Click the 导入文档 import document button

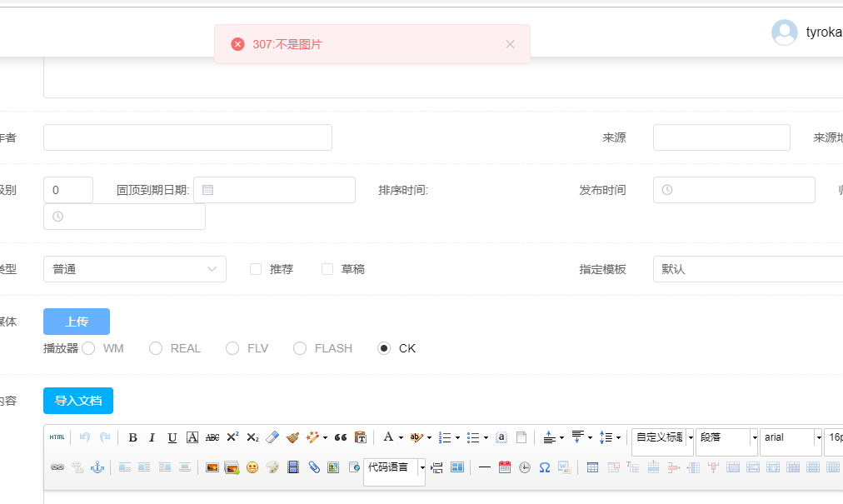coord(78,401)
